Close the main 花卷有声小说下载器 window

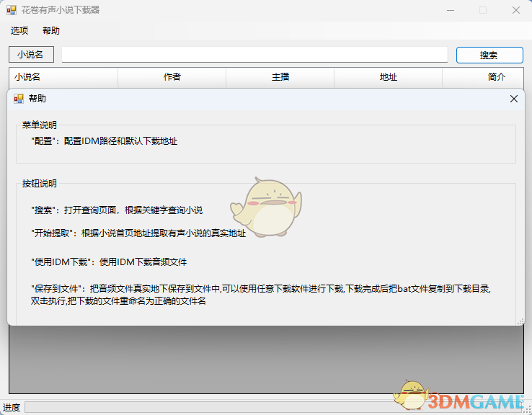pyautogui.click(x=515, y=10)
